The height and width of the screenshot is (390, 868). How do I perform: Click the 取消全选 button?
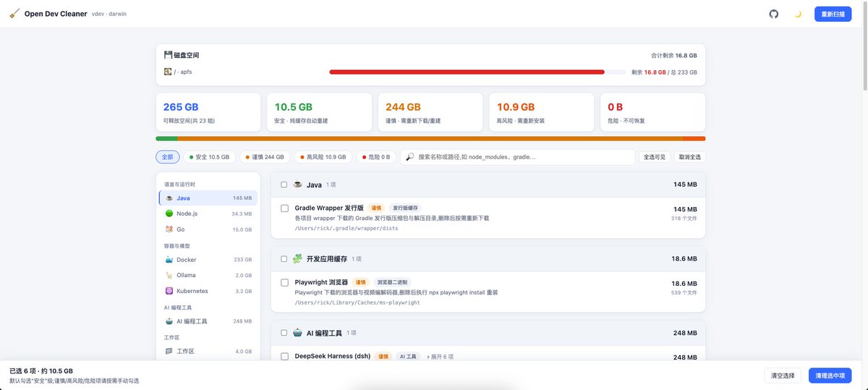689,157
